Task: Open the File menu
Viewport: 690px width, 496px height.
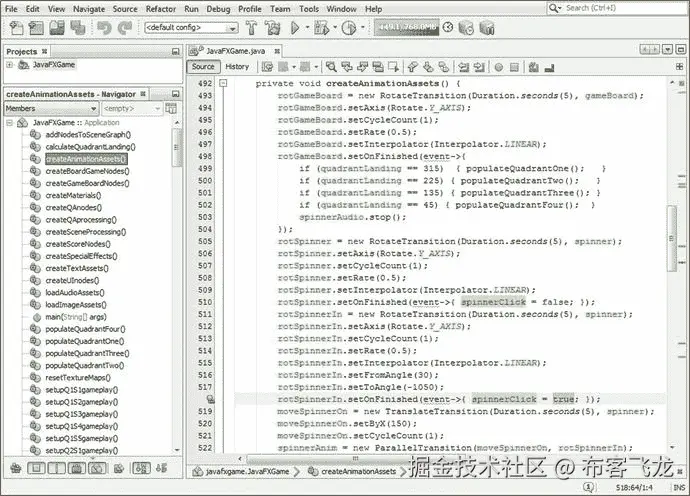Action: pyautogui.click(x=11, y=9)
